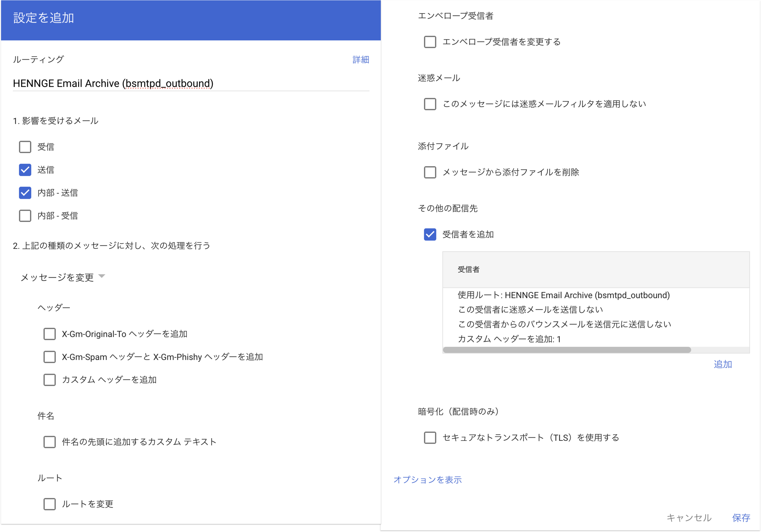Click the 保存 button
This screenshot has height=532, width=761.
pos(741,518)
